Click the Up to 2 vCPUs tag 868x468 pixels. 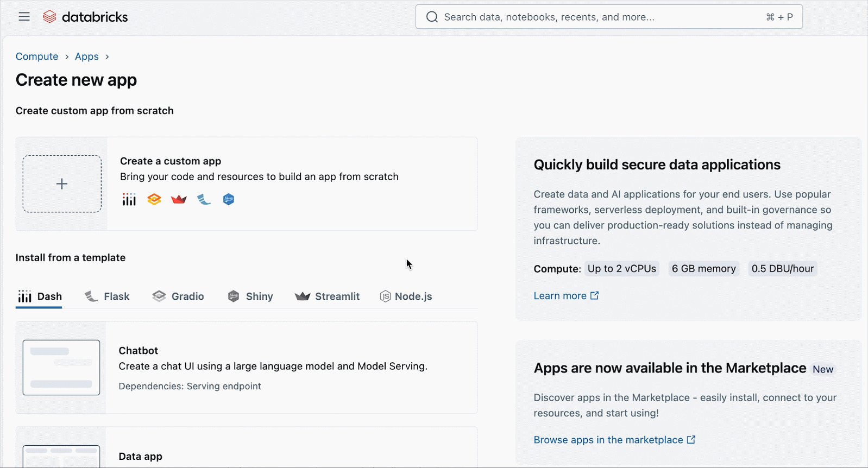coord(622,269)
